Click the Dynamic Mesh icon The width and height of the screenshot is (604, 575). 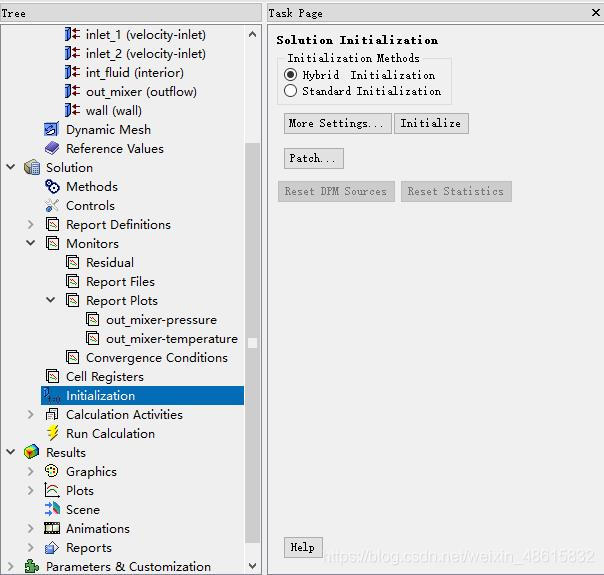[x=52, y=130]
